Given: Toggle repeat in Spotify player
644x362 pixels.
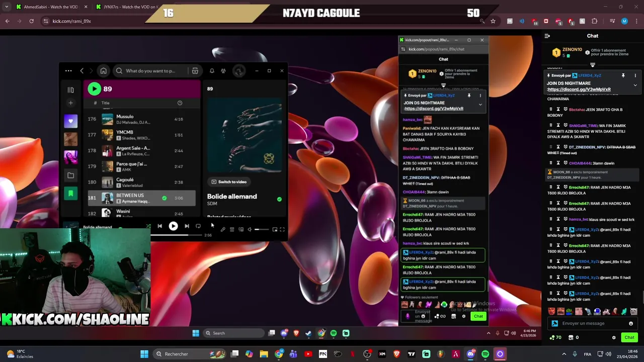Looking at the screenshot, I should pyautogui.click(x=198, y=226).
